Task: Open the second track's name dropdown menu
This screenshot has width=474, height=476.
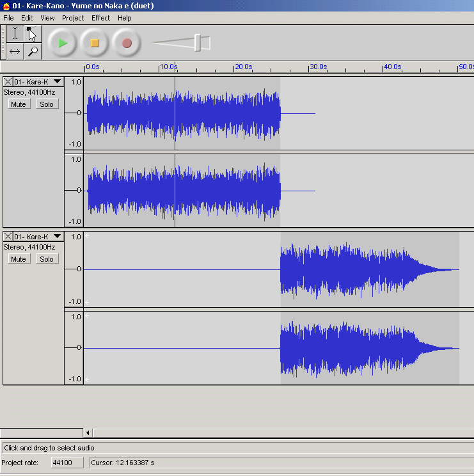Action: click(57, 237)
